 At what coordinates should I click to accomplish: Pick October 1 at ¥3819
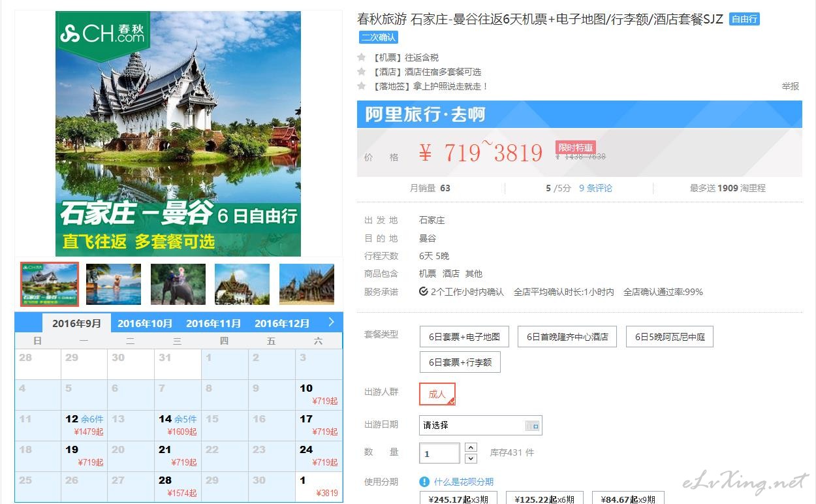[x=319, y=487]
